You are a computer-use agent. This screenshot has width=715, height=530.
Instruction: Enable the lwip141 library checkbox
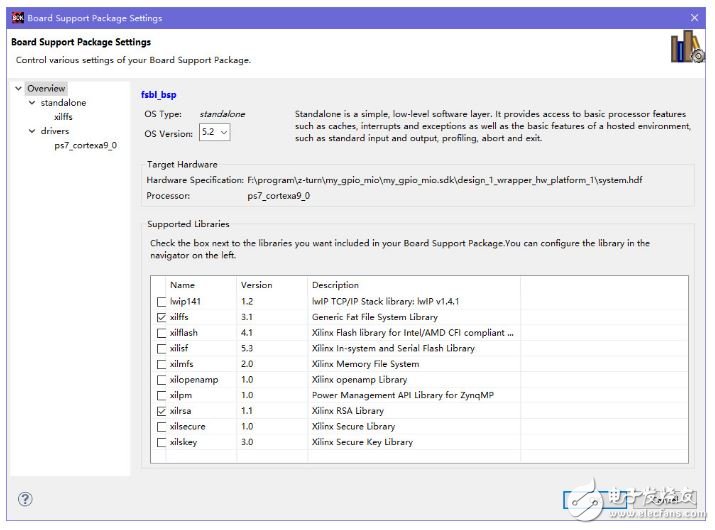coord(161,301)
